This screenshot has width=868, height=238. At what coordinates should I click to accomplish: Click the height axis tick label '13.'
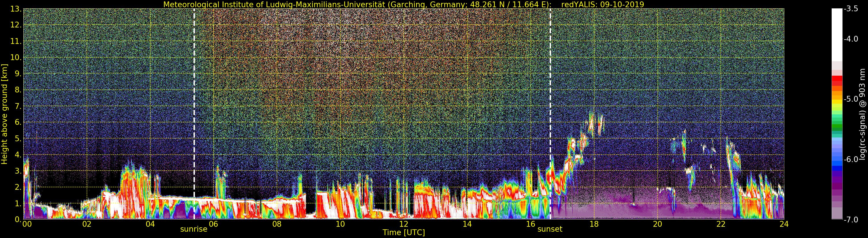pyautogui.click(x=16, y=9)
